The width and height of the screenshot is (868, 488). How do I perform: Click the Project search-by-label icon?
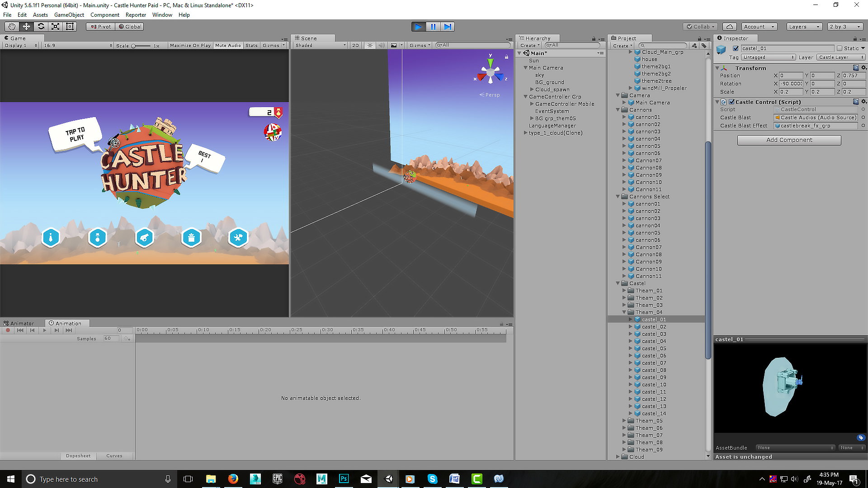(x=704, y=46)
